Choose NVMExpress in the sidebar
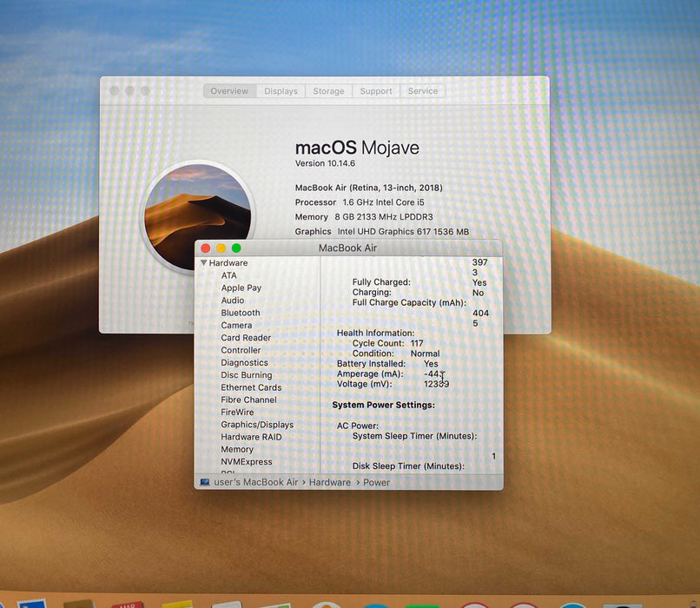This screenshot has width=700, height=608. pyautogui.click(x=247, y=462)
